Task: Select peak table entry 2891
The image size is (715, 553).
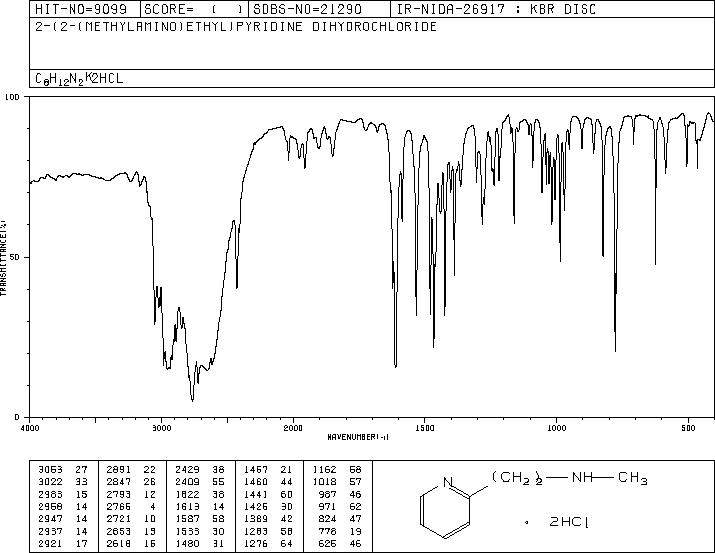Action: pyautogui.click(x=119, y=470)
